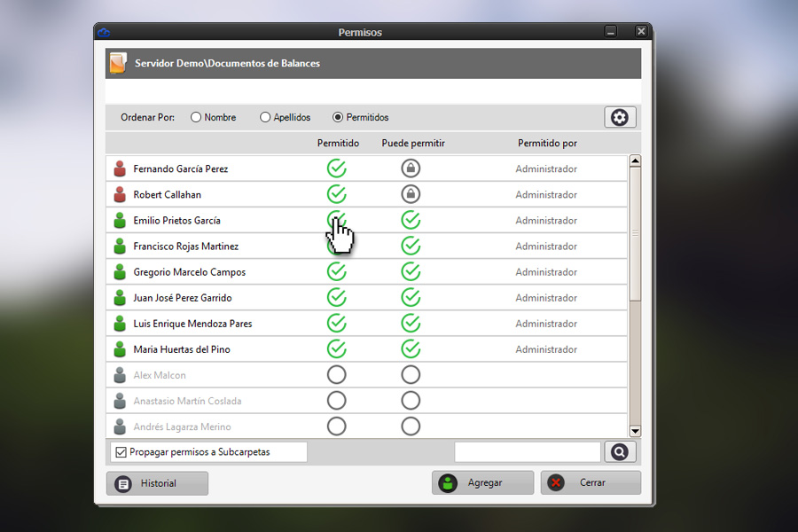Toggle Propagar permisos a Subcarpetas checkbox
The width and height of the screenshot is (798, 532).
(x=121, y=452)
